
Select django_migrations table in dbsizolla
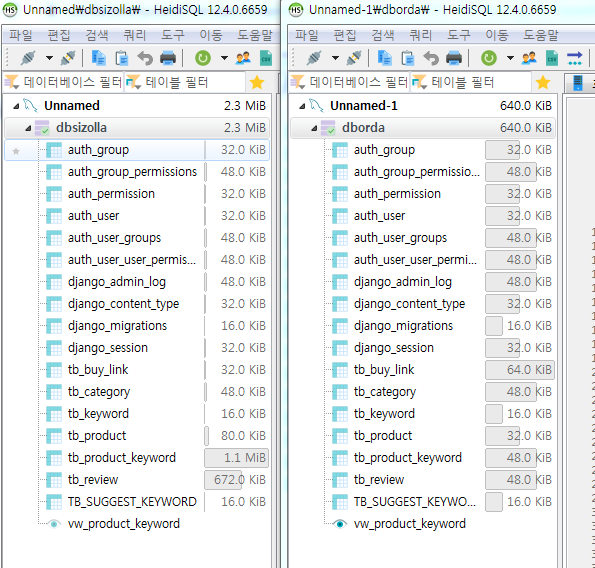point(118,326)
